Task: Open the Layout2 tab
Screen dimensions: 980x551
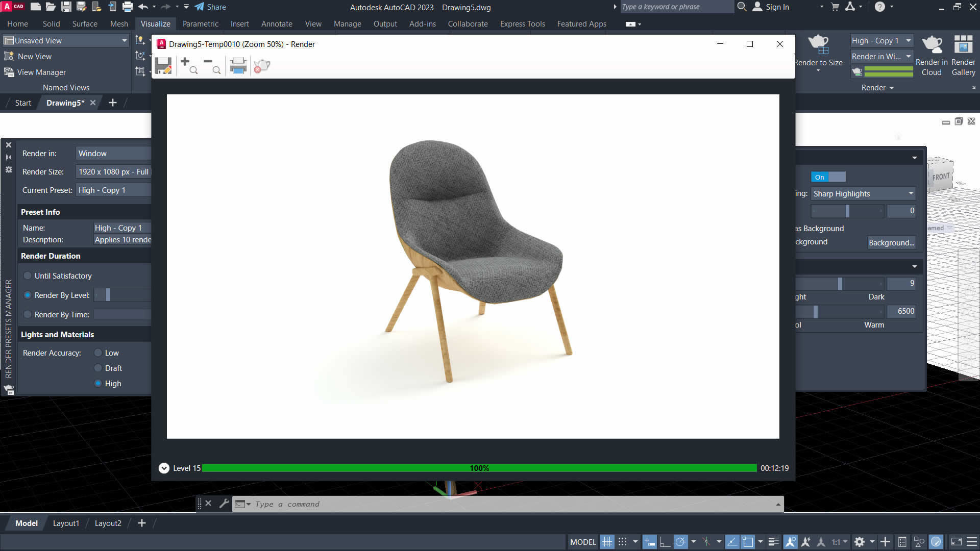Action: [108, 523]
